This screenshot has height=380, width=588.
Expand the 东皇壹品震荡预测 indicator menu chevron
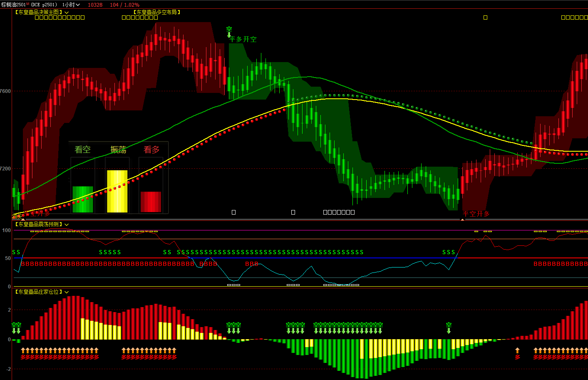tap(67, 225)
